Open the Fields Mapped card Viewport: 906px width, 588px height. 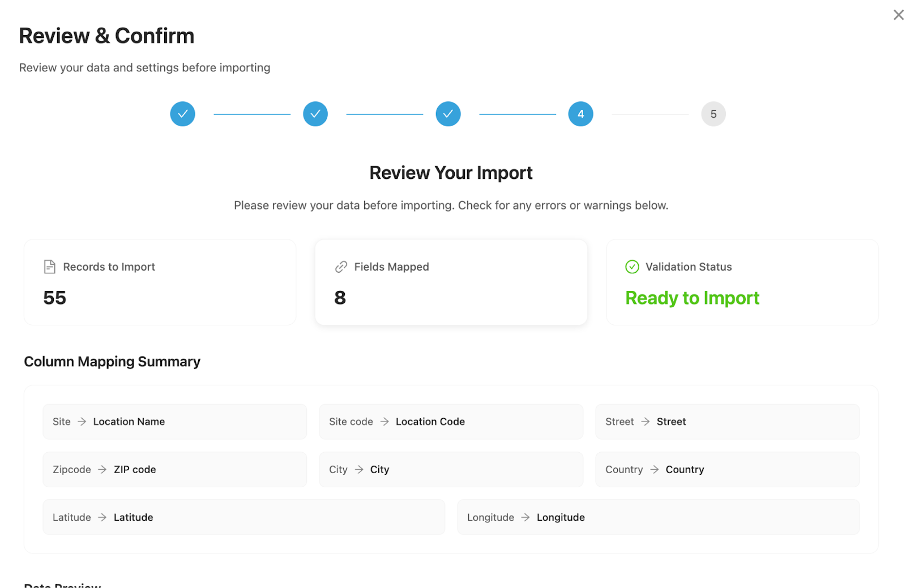pos(451,282)
